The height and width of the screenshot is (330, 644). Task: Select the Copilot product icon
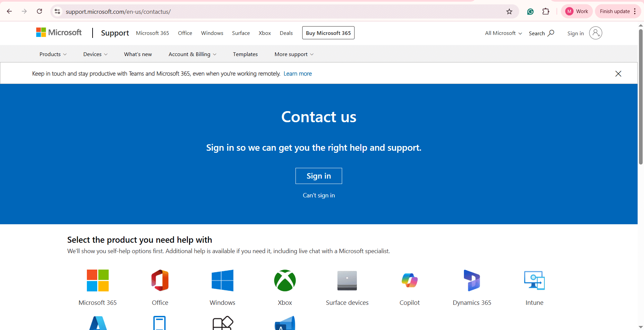point(409,281)
